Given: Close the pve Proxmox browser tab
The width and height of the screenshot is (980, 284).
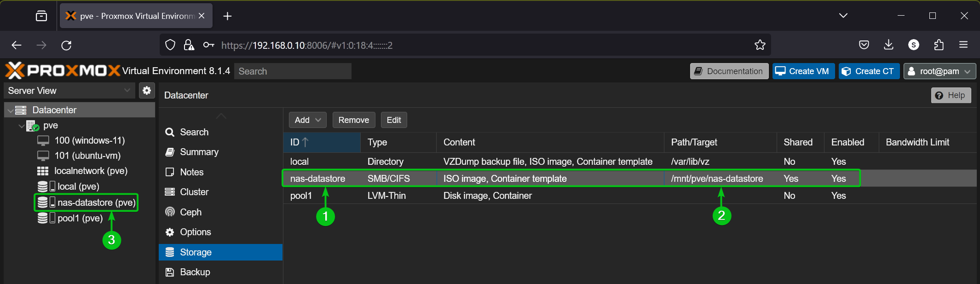Looking at the screenshot, I should [202, 16].
